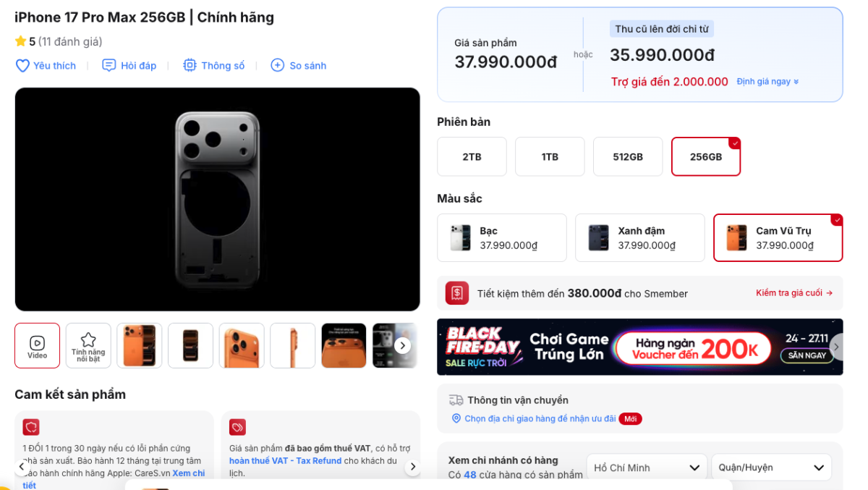868x490 pixels.
Task: Advance the product commitment cards carousel
Action: click(x=412, y=467)
